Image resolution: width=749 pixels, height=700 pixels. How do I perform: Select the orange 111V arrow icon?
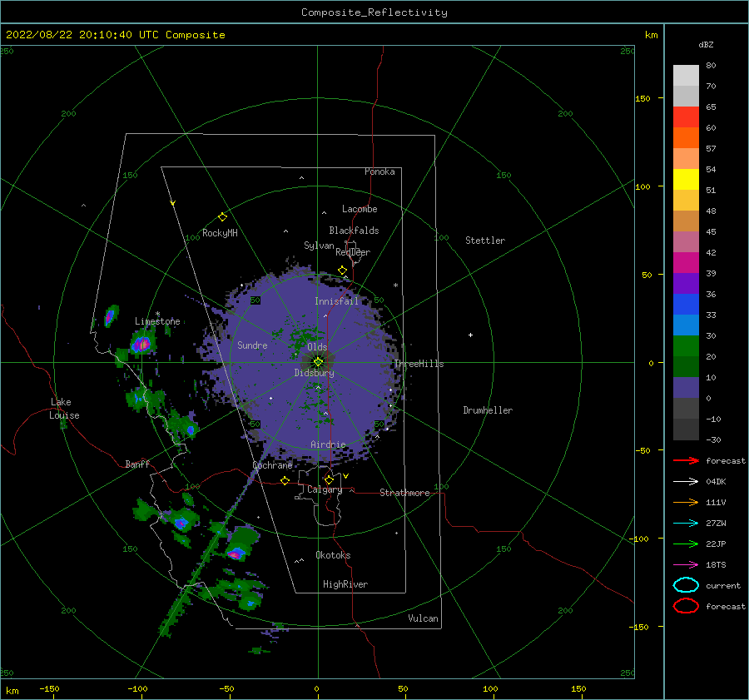pos(686,502)
